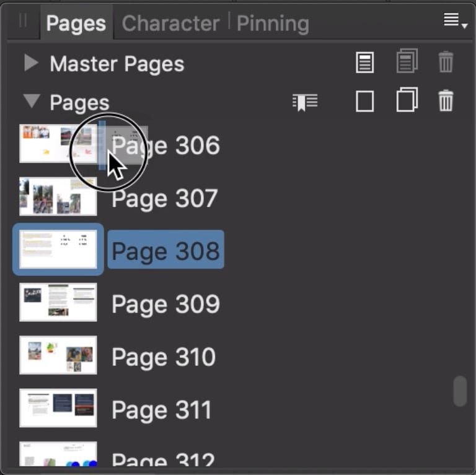
Task: Select the Page 311 thumbnail
Action: [x=58, y=408]
